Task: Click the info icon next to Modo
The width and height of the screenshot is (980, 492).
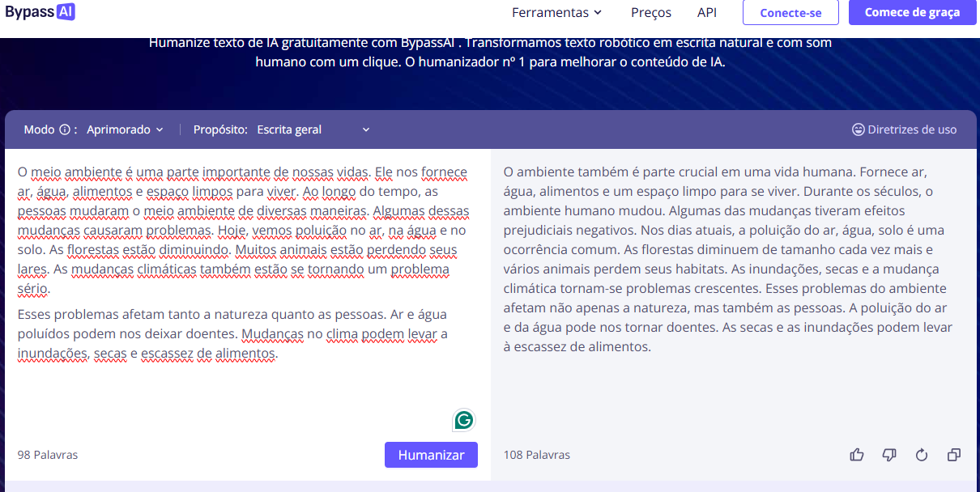Action: (x=65, y=129)
